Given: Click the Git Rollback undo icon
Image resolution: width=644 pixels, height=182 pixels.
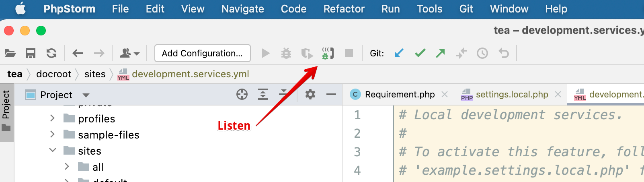Looking at the screenshot, I should point(504,53).
